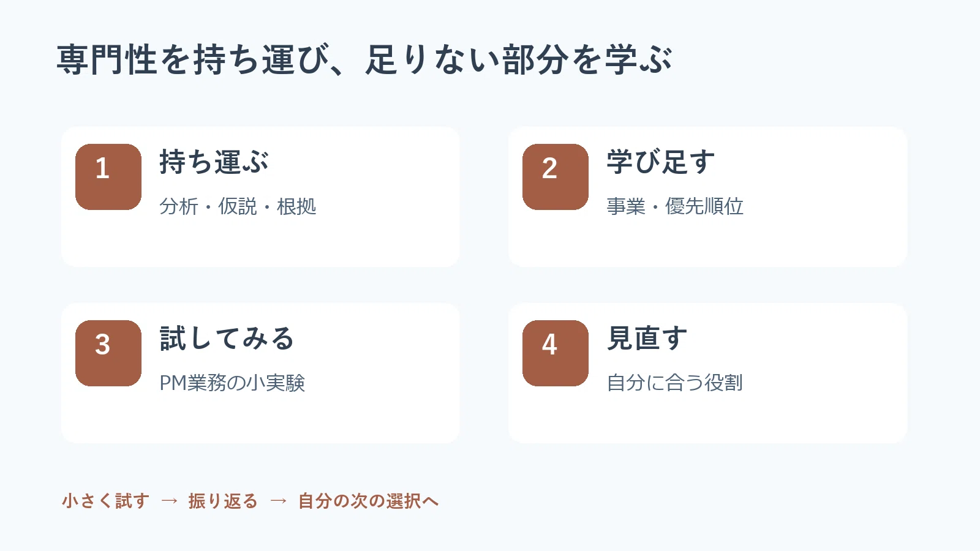The height and width of the screenshot is (551, 980).
Task: Click the number 2 badge
Action: pos(556,177)
